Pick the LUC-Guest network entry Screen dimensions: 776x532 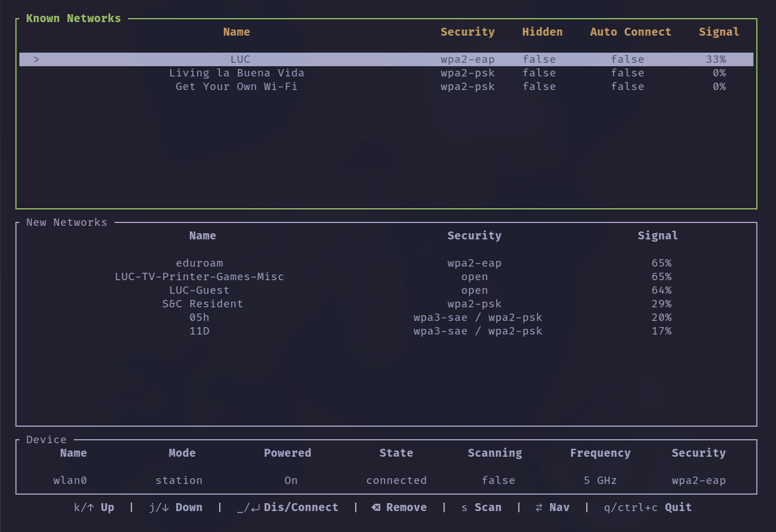coord(199,290)
